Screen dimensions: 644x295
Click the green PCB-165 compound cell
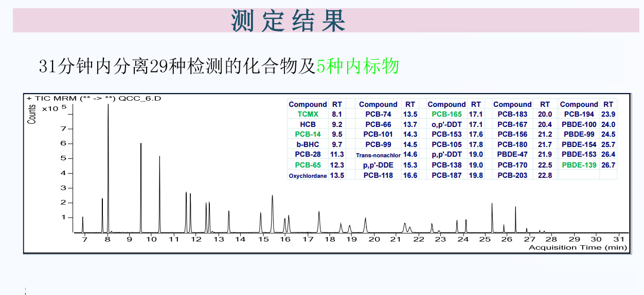tap(446, 114)
